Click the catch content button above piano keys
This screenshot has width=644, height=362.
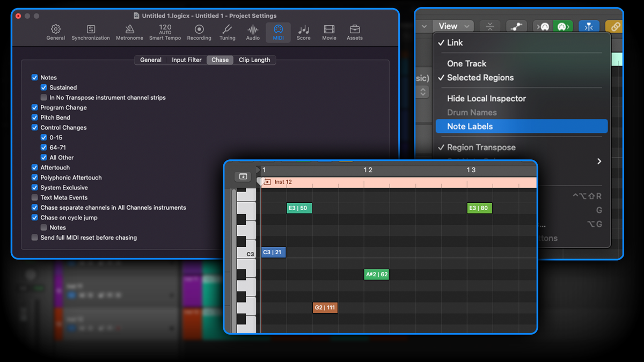point(243,176)
